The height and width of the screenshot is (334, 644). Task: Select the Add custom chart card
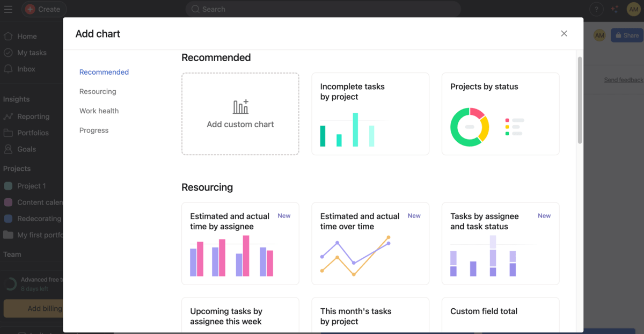point(240,113)
